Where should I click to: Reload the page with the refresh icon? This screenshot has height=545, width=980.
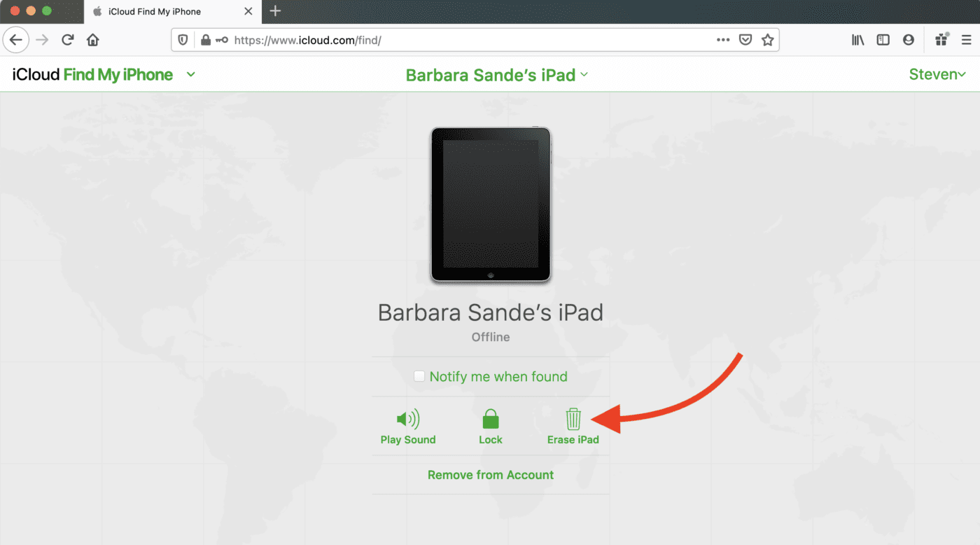(68, 40)
